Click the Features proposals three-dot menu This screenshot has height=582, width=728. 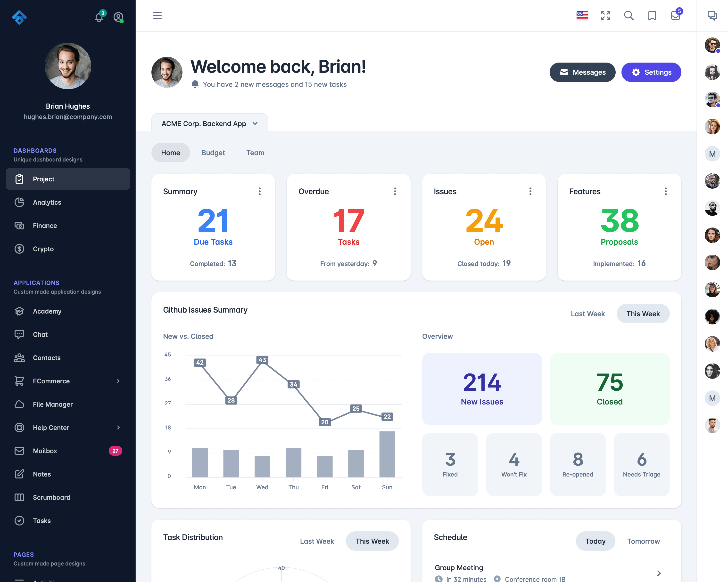666,191
